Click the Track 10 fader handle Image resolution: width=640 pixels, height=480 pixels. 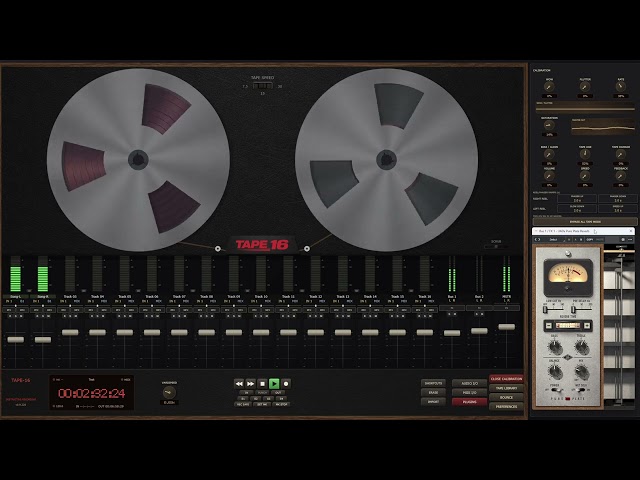(x=261, y=333)
